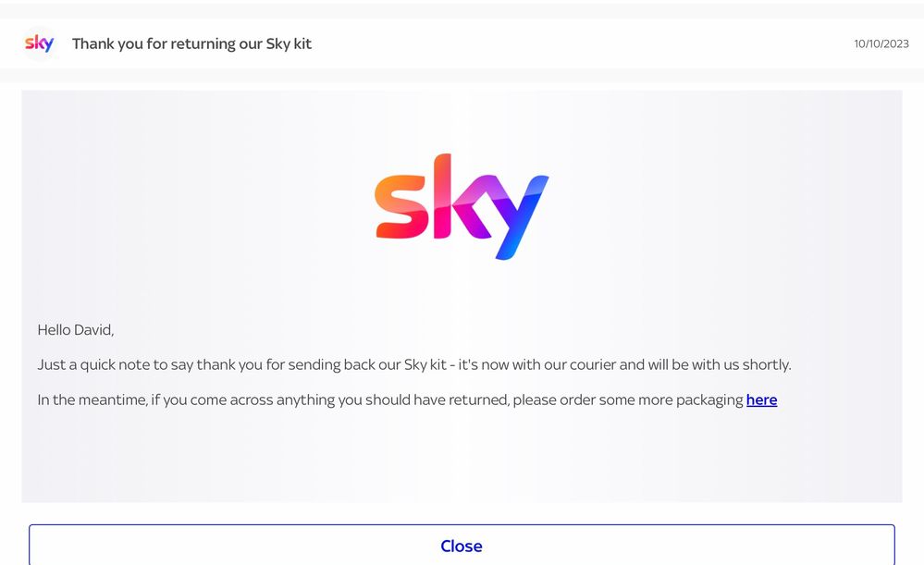Click the sentence starting "Just a quick note"
The image size is (924, 565).
point(414,364)
